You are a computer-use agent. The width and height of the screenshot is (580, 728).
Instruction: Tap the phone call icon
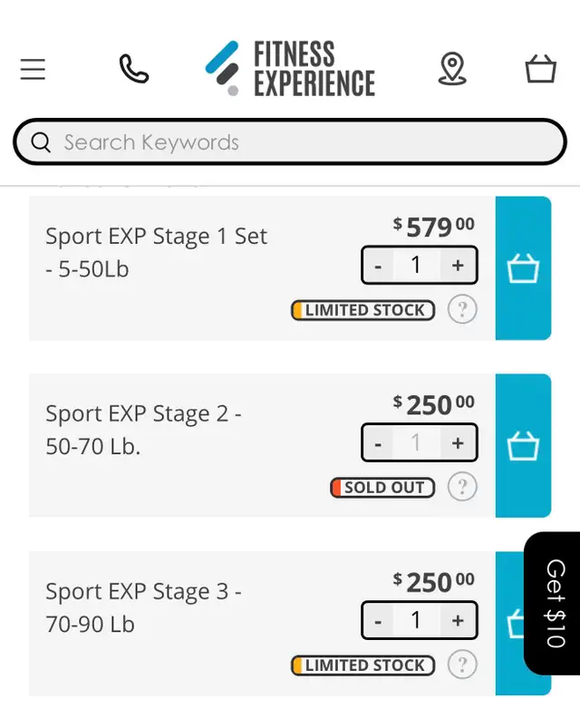pos(134,69)
